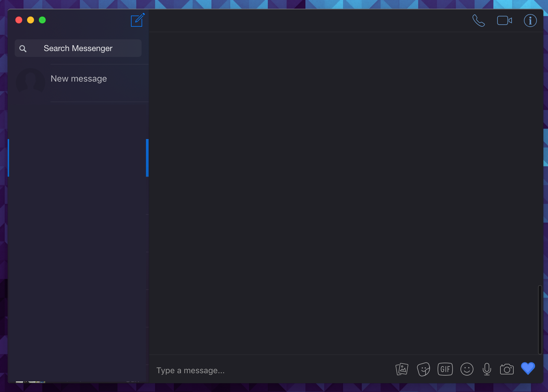This screenshot has width=548, height=392.
Task: Focus the Search Messenger field
Action: click(x=78, y=48)
